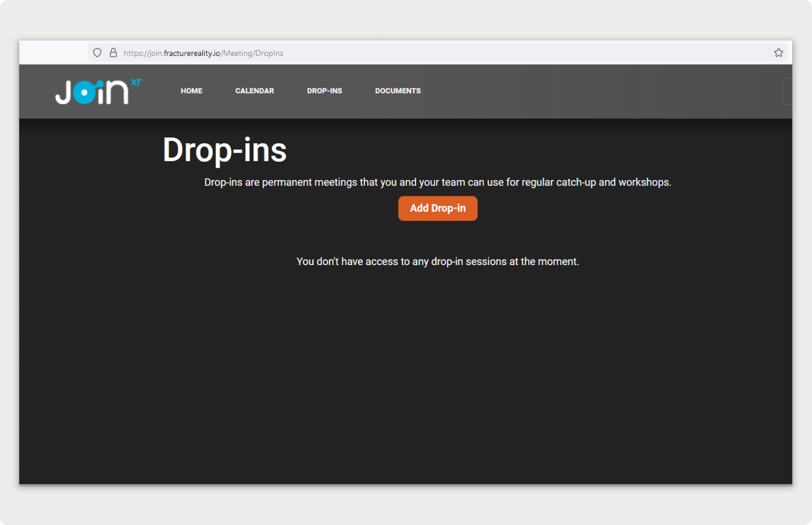Screen dimensions: 812x525
Task: Click the small 'xr' superscript in logo
Action: [x=136, y=82]
